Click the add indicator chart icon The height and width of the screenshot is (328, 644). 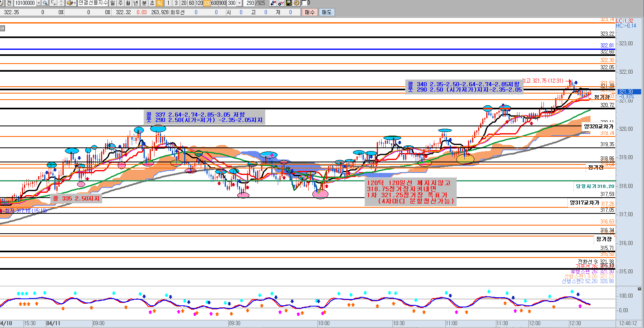point(281,3)
